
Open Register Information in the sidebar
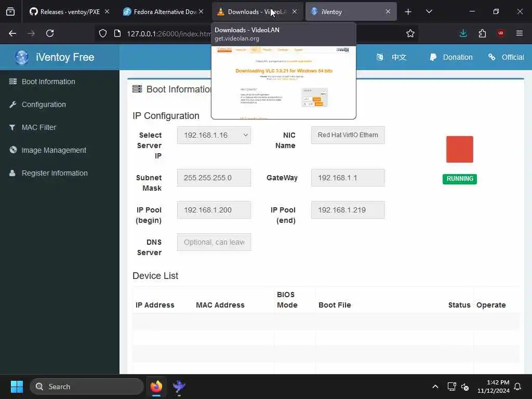pos(59,173)
